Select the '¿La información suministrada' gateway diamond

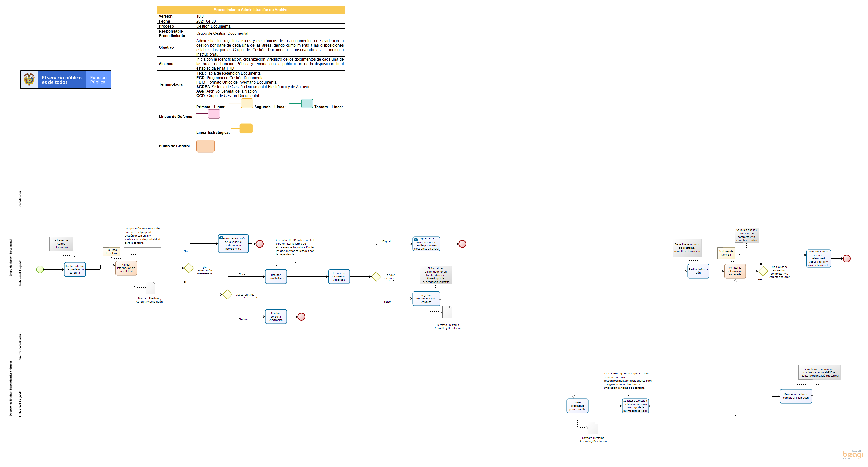click(x=189, y=268)
